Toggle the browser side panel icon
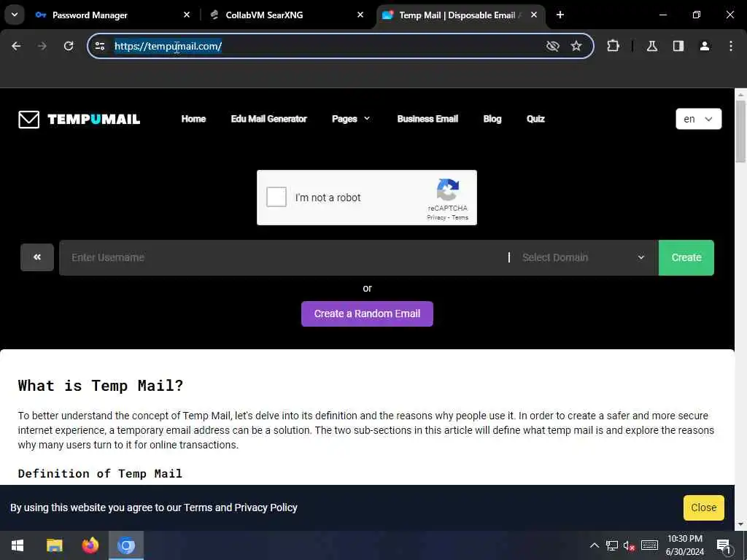747x560 pixels. tap(678, 46)
